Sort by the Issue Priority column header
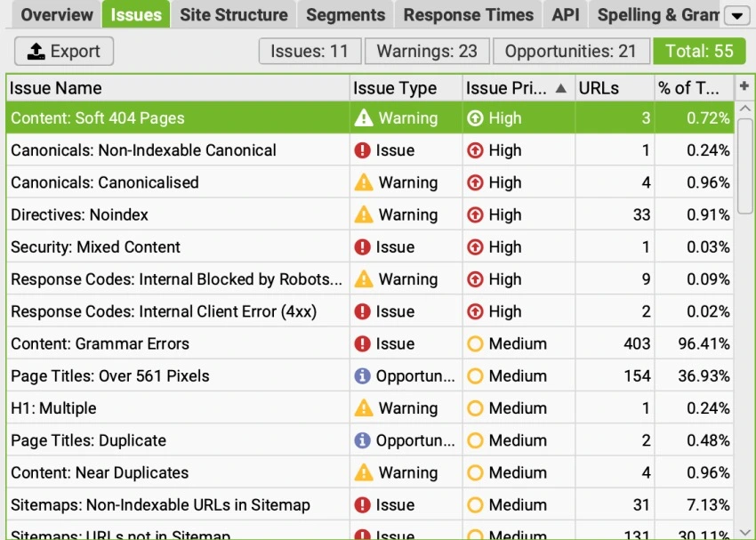Image resolution: width=756 pixels, height=540 pixels. (516, 88)
